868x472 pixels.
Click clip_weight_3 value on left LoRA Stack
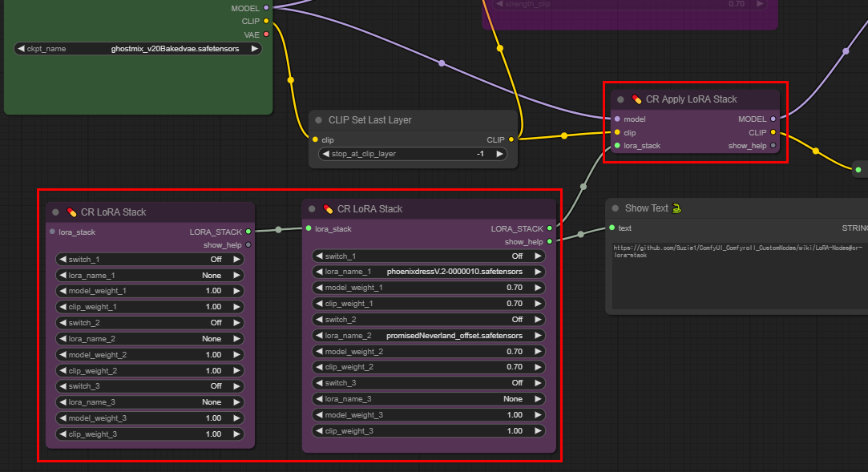[214, 434]
